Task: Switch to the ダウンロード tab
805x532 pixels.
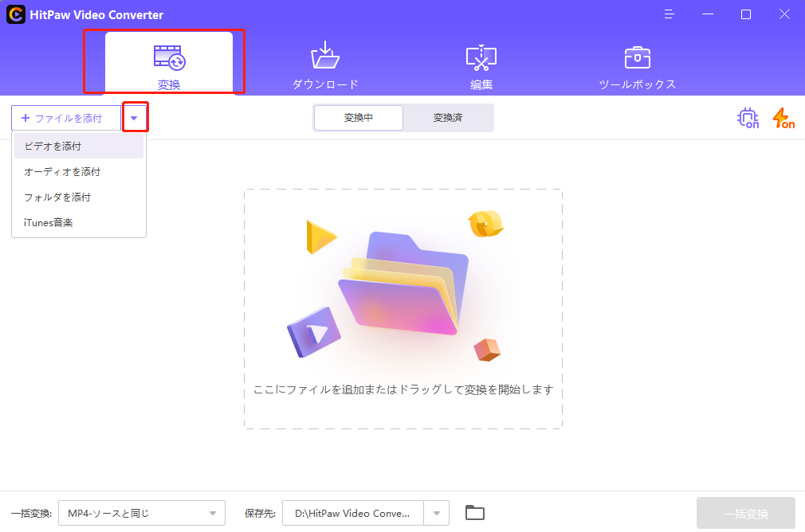Action: [325, 65]
